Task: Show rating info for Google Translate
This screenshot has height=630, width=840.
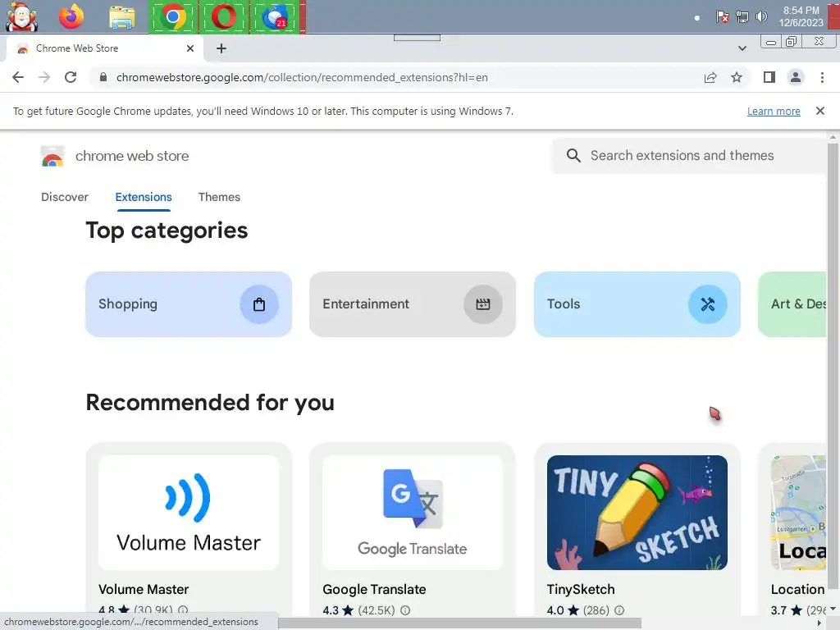Action: tap(405, 610)
